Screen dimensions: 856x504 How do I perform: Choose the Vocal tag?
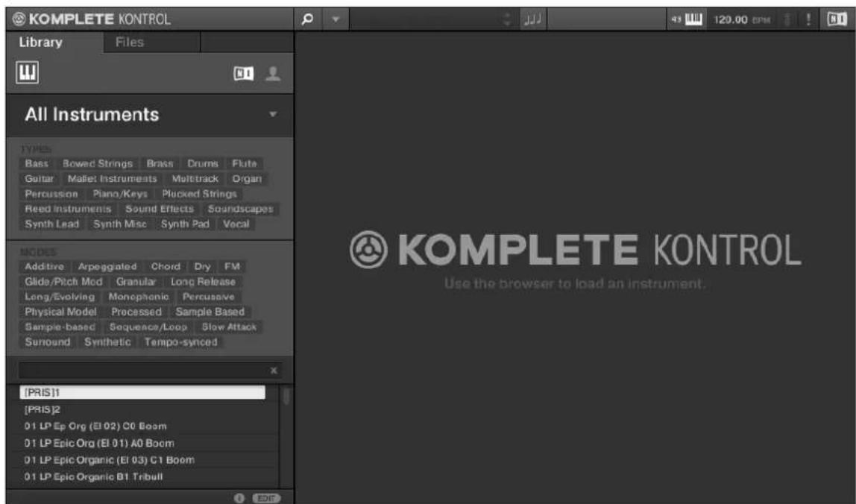click(236, 224)
